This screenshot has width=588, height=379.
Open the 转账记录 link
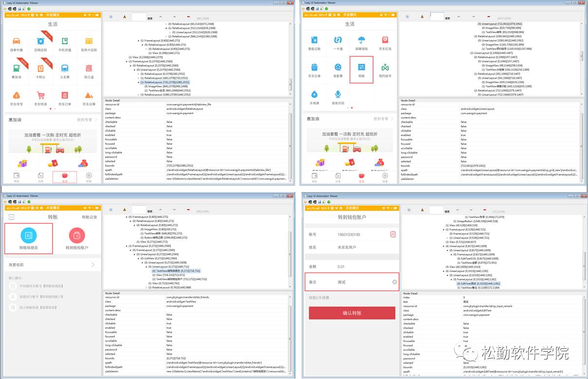(90, 217)
